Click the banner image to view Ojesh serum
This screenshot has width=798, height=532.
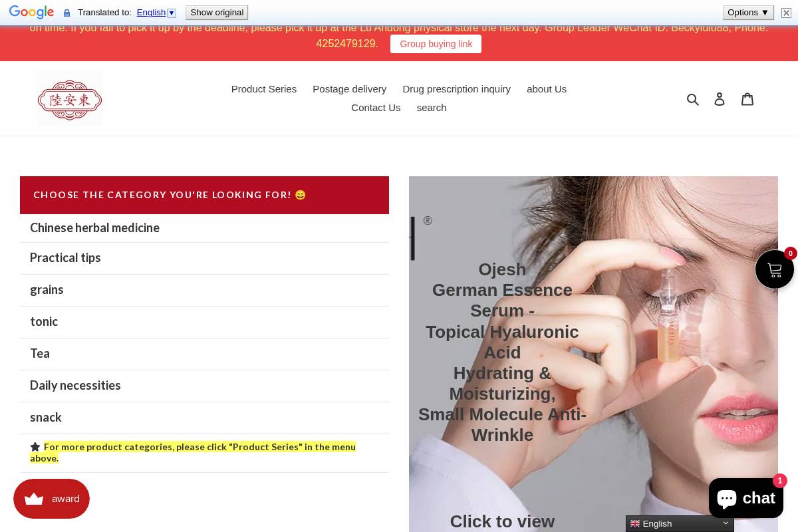click(593, 352)
